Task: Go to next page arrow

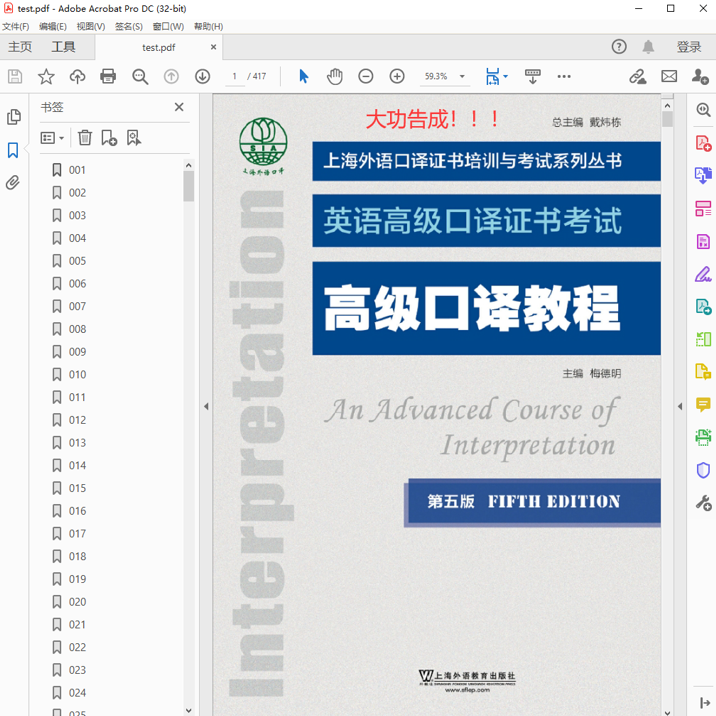Action: click(202, 76)
